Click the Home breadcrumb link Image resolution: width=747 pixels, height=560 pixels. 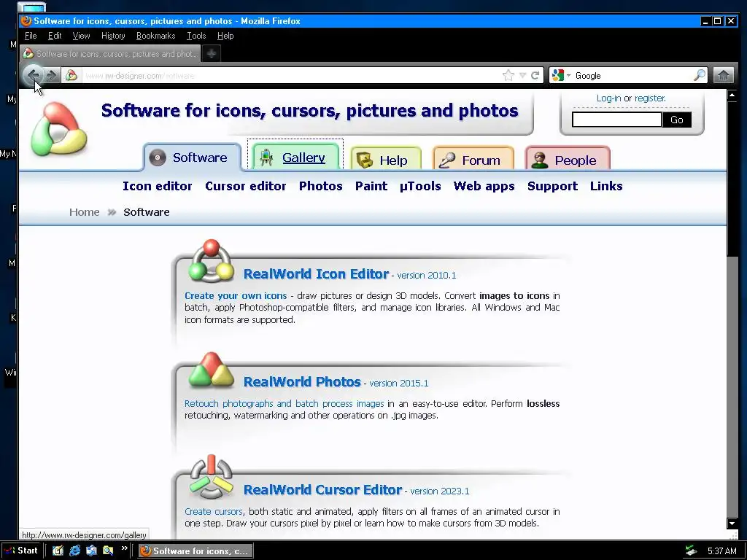point(85,212)
